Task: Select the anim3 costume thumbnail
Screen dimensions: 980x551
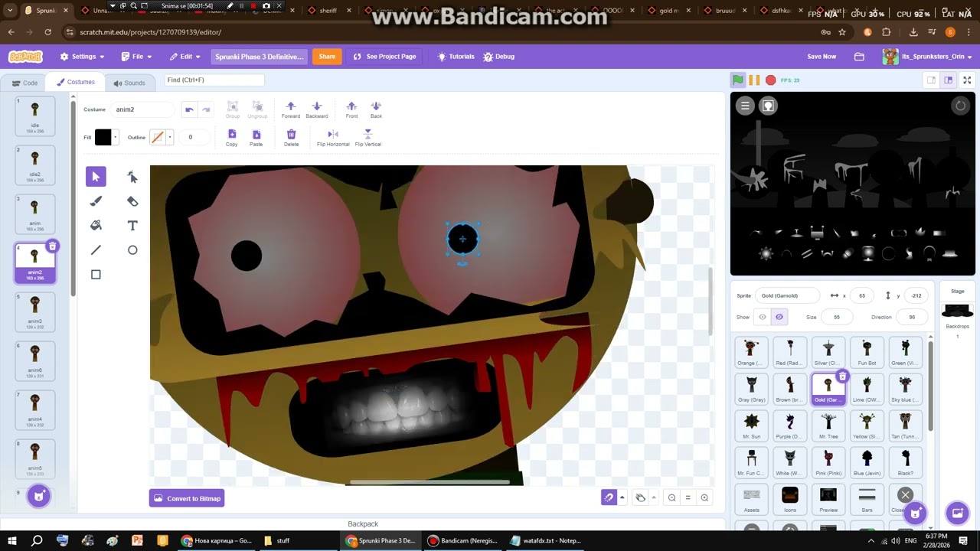Action: [x=35, y=313]
